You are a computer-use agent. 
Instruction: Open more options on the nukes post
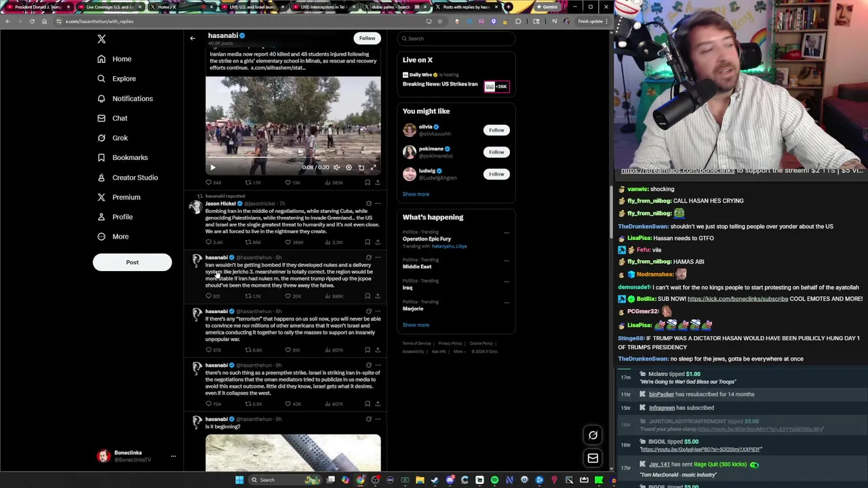378,258
